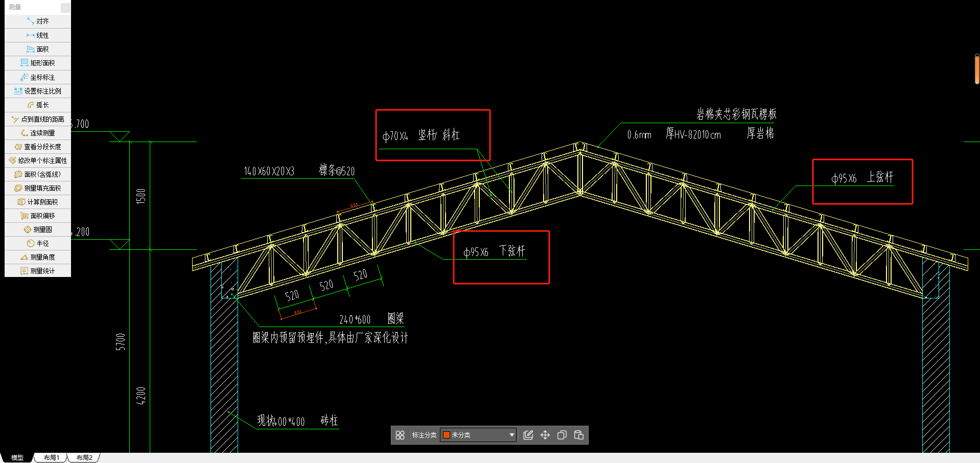Image resolution: width=980 pixels, height=463 pixels.
Task: Activate 测量填充面积 fill area measurement
Action: pyautogui.click(x=38, y=188)
